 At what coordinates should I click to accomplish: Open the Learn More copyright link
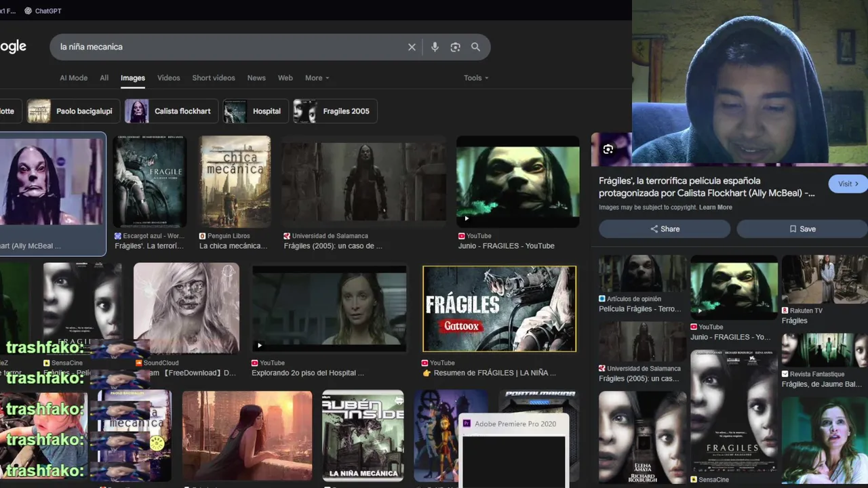point(715,207)
